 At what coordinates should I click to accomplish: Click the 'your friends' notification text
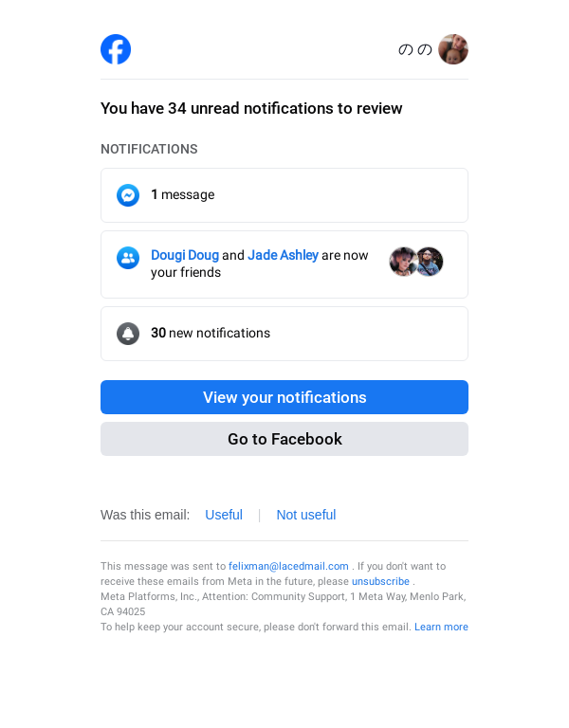tap(186, 272)
